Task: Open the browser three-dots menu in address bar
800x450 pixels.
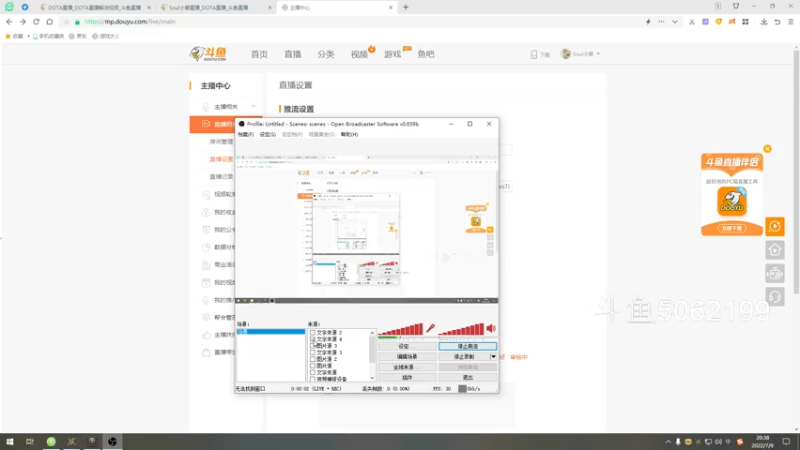Action: tap(661, 22)
